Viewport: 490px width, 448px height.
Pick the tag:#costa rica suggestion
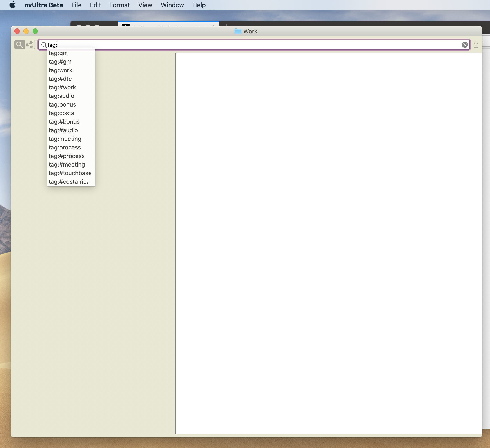(x=69, y=182)
